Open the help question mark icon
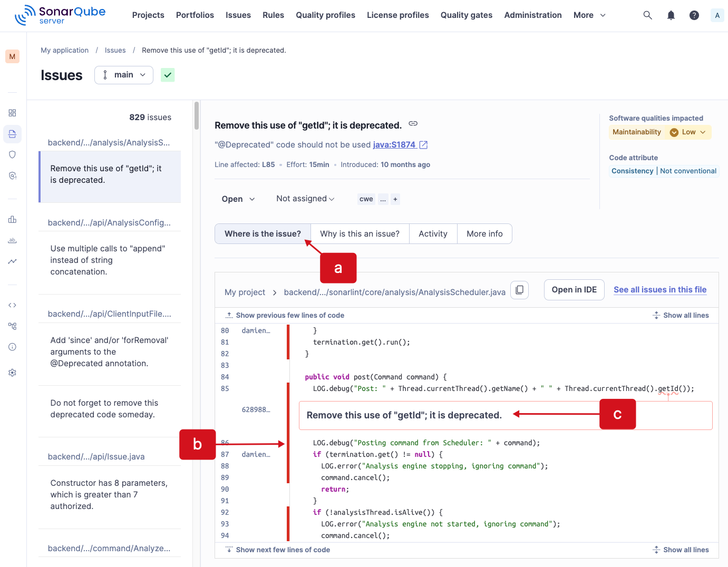The height and width of the screenshot is (567, 728). tap(694, 15)
